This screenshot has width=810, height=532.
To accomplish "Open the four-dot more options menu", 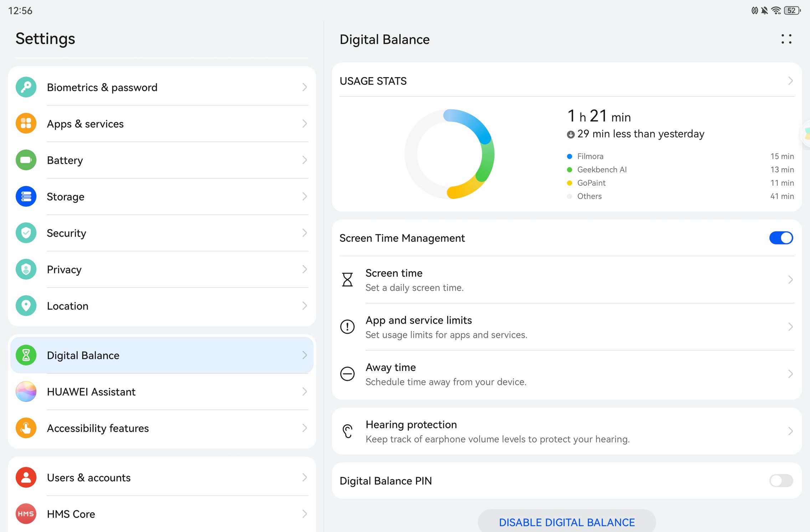I will tap(786, 39).
